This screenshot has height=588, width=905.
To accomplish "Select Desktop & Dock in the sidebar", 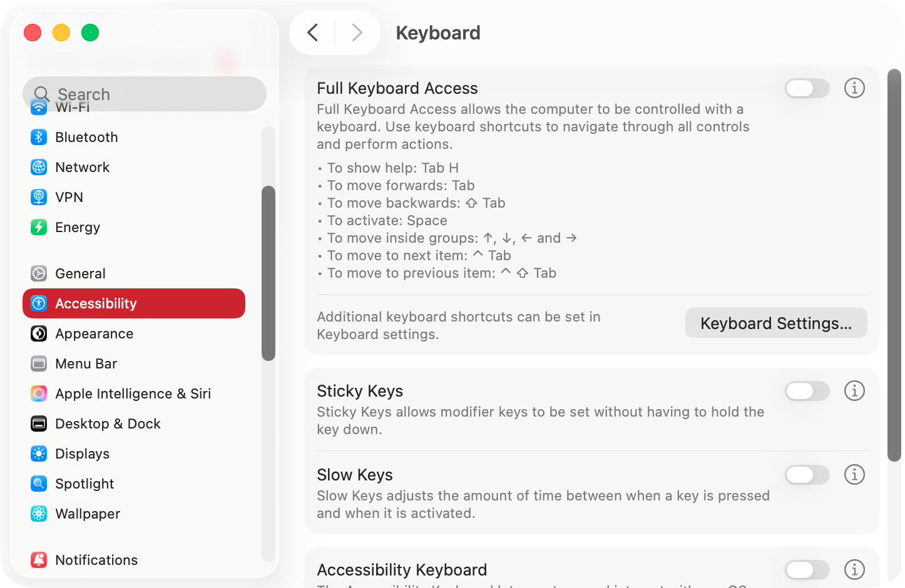I will tap(108, 423).
